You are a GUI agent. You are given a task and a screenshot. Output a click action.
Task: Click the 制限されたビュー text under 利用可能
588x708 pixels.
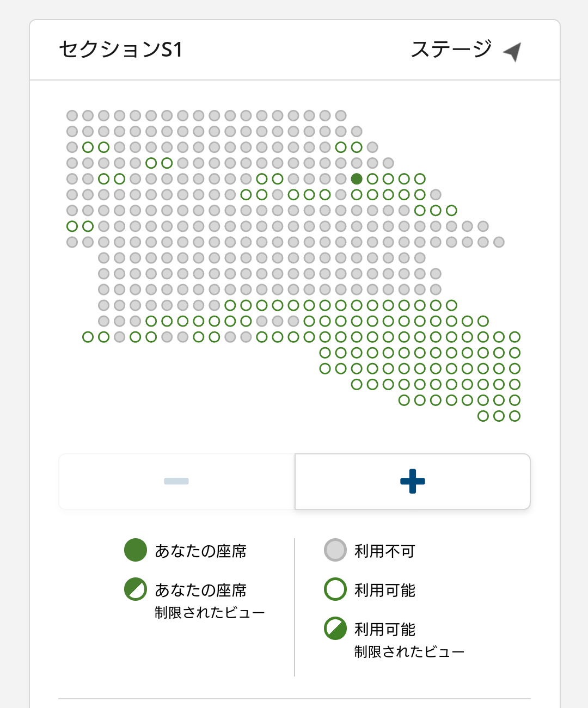coord(409,651)
